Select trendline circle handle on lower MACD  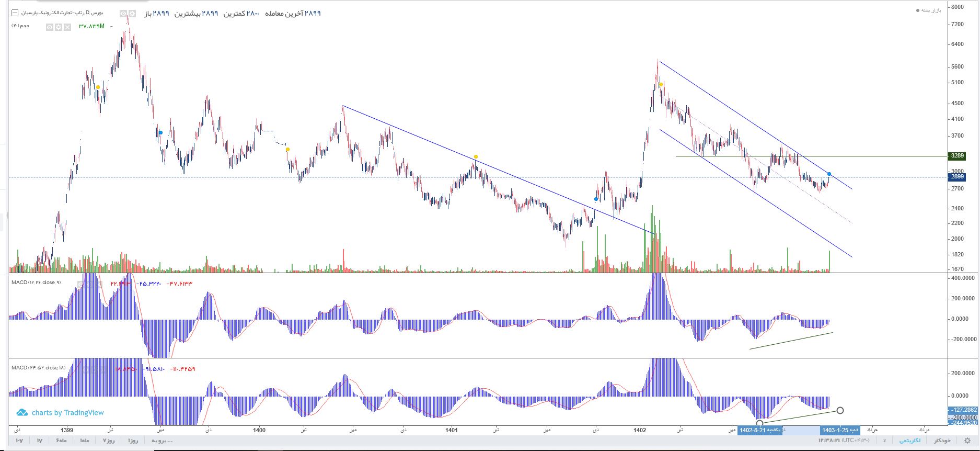pos(840,410)
